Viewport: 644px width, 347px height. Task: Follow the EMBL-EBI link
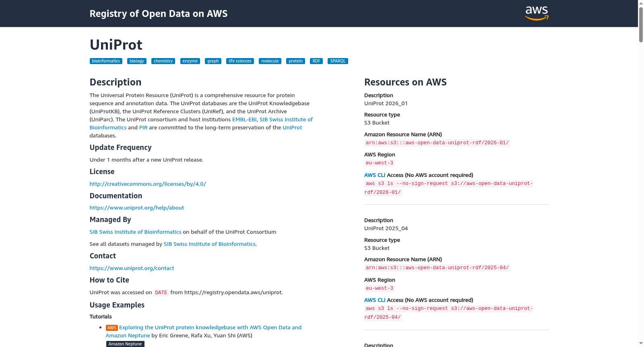click(244, 120)
